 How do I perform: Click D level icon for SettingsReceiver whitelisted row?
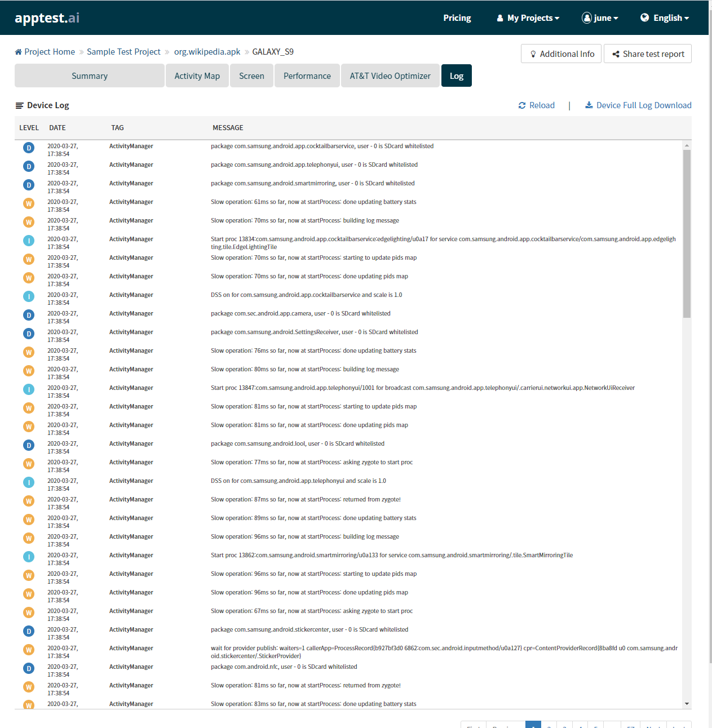(29, 334)
